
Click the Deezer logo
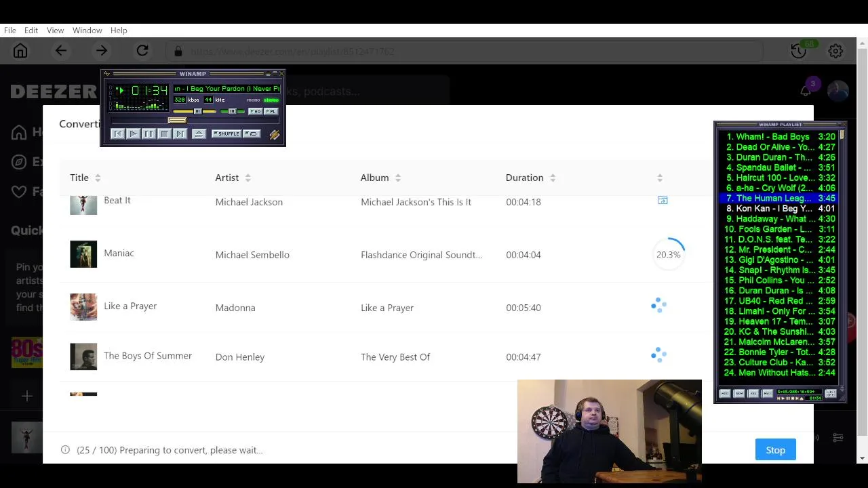point(54,91)
